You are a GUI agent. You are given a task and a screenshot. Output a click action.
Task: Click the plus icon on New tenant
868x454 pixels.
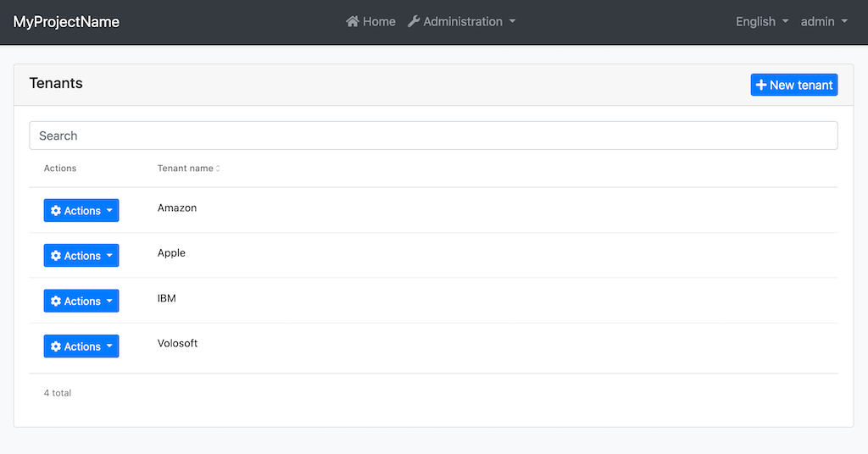tap(761, 85)
